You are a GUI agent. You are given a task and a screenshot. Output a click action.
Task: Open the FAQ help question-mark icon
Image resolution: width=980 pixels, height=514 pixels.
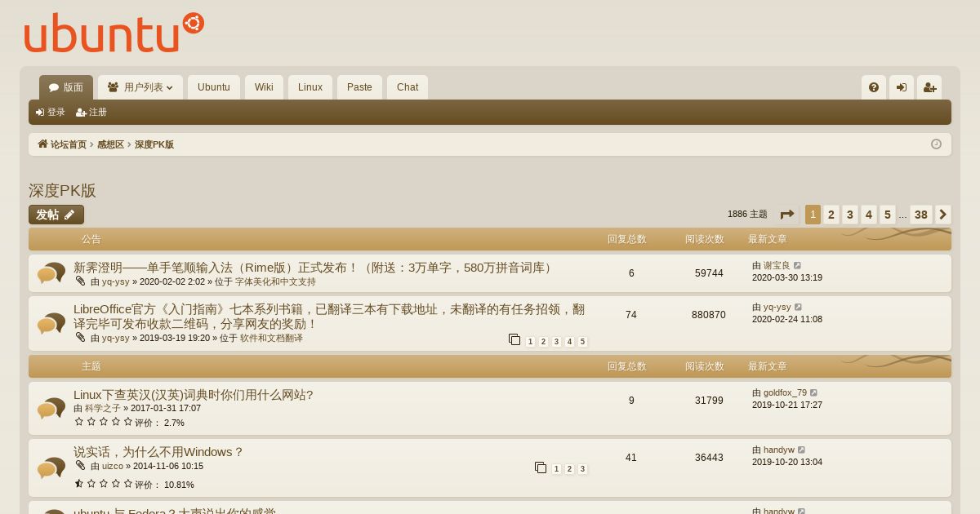pyautogui.click(x=874, y=87)
